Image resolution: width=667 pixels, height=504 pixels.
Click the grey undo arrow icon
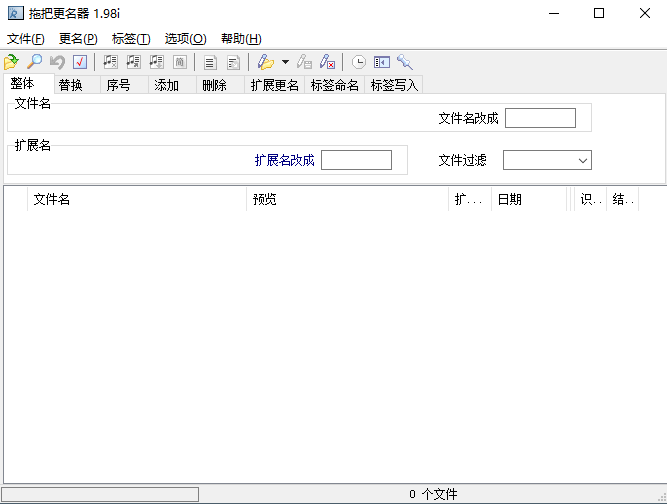[x=57, y=62]
